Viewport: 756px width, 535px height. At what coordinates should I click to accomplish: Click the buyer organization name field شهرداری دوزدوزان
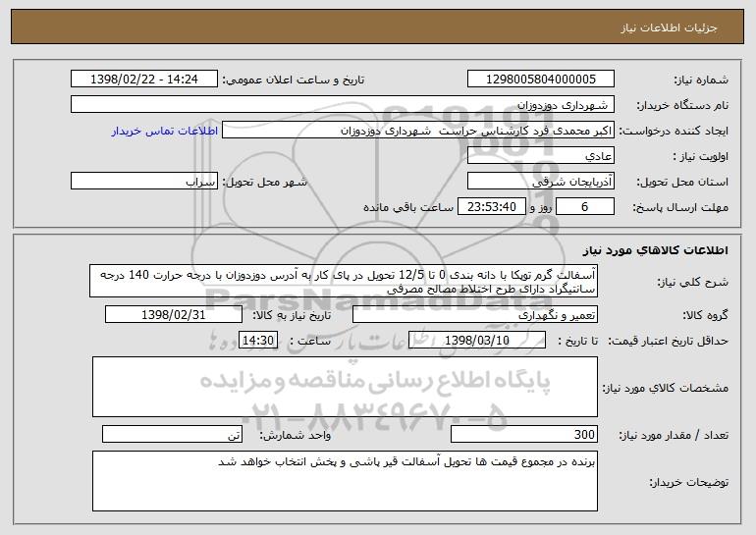[343, 105]
